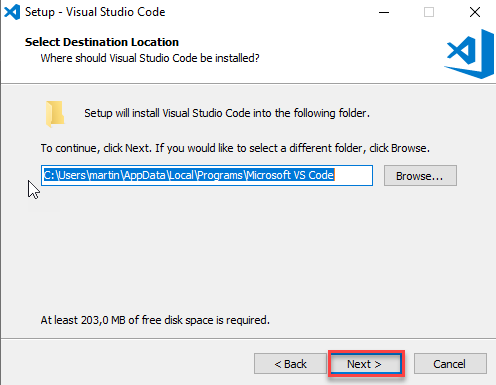496x385 pixels.
Task: Minimize the setup window
Action: tap(384, 13)
